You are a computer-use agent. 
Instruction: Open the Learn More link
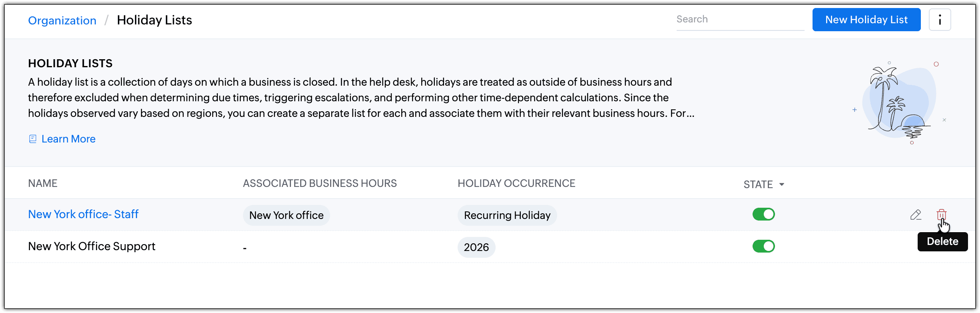[x=68, y=139]
